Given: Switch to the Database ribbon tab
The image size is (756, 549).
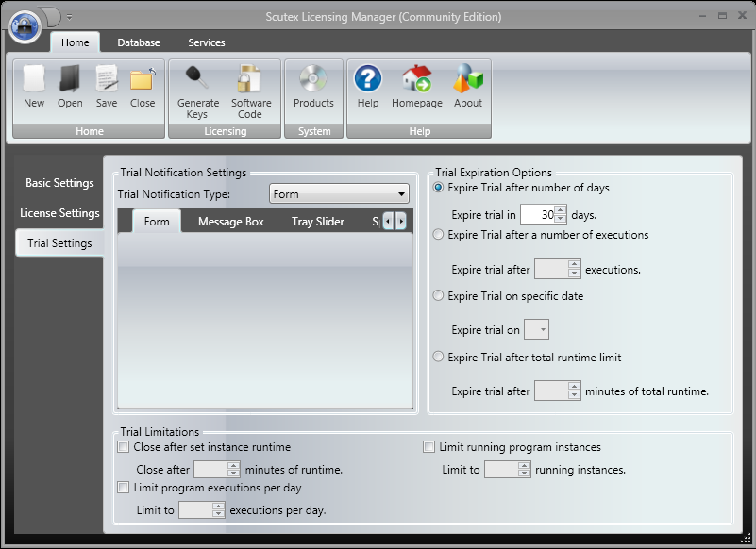Looking at the screenshot, I should pos(139,42).
